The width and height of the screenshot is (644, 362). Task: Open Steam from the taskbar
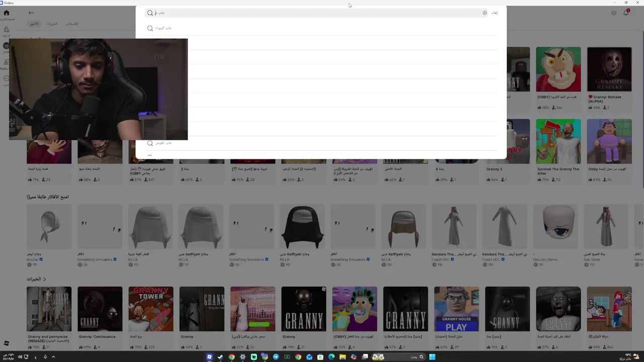(x=220, y=357)
